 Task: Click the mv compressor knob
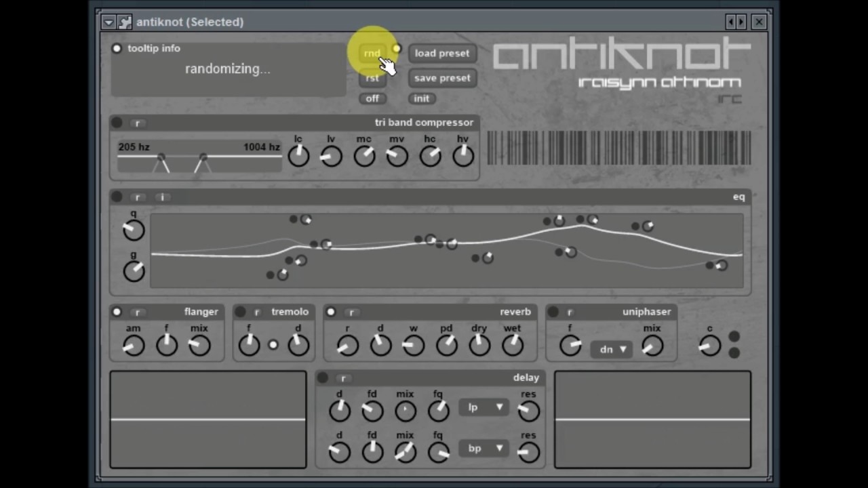(397, 156)
